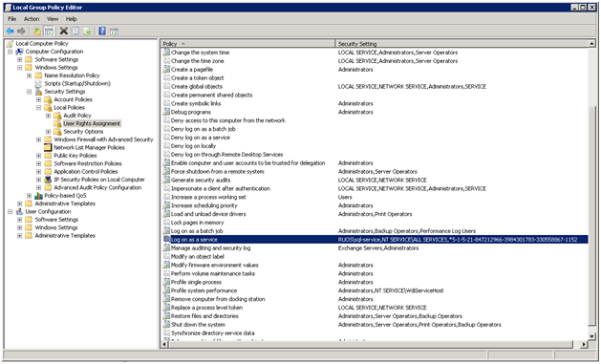Image resolution: width=601 pixels, height=364 pixels.
Task: Click the horizontal scrollbar right arrow
Action: click(x=584, y=345)
